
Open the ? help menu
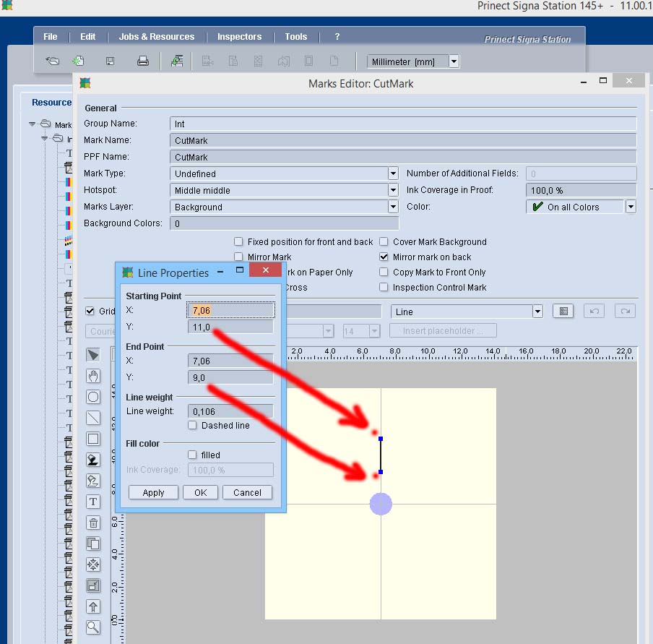pyautogui.click(x=337, y=37)
